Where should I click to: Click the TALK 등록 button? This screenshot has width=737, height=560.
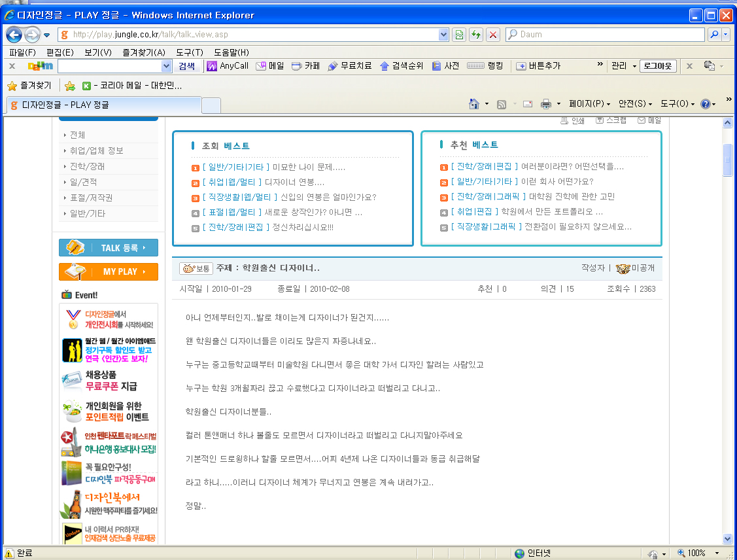click(109, 248)
